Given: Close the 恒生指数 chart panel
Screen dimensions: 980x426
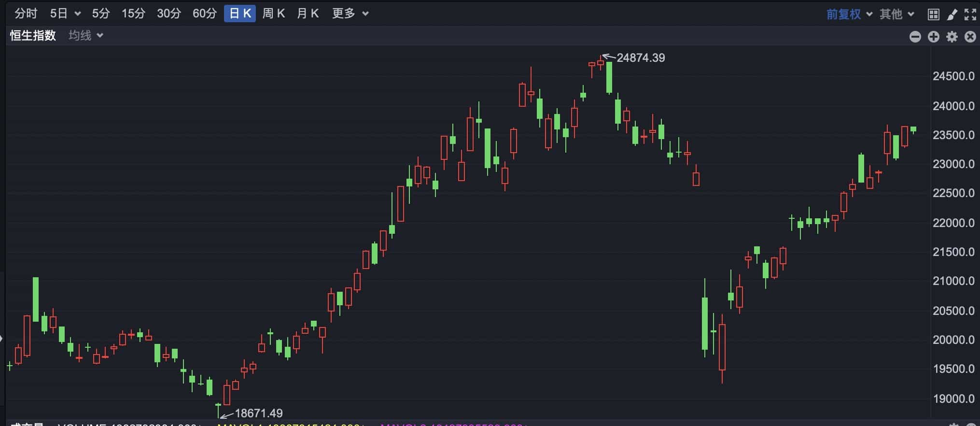Looking at the screenshot, I should (970, 37).
